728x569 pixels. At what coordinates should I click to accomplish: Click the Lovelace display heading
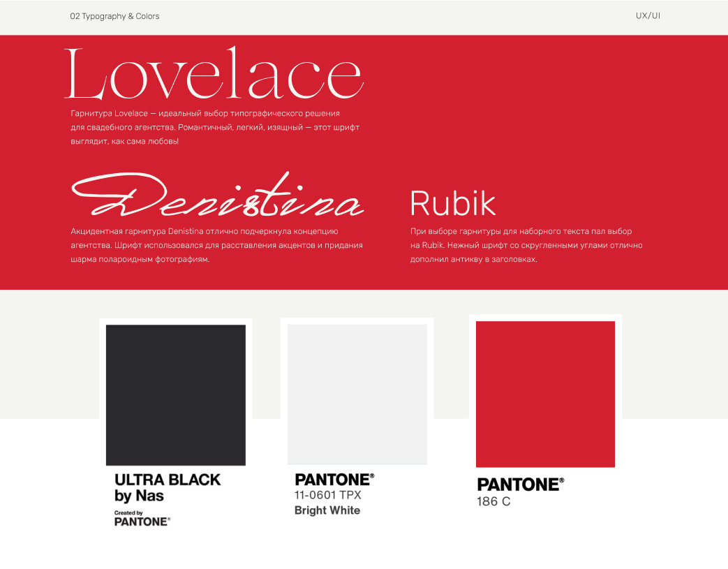(x=213, y=72)
